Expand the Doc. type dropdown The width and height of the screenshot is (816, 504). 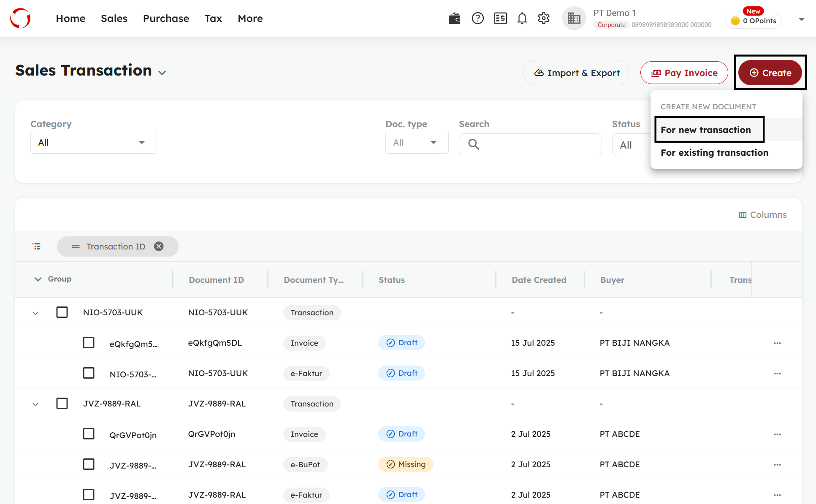click(x=416, y=143)
